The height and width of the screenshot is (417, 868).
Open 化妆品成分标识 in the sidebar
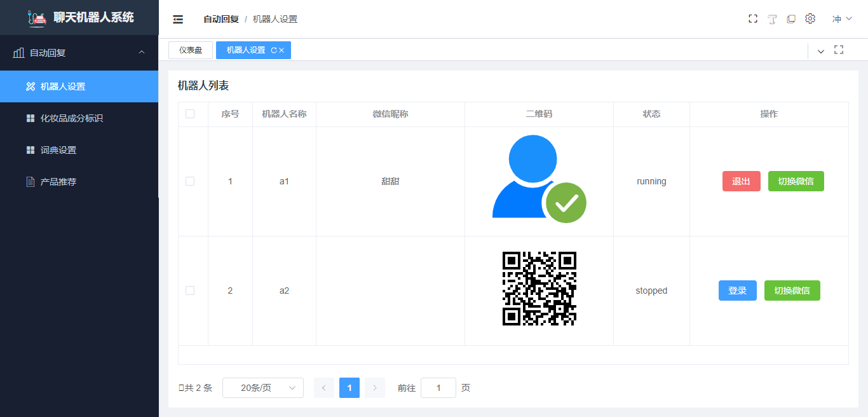tap(79, 118)
